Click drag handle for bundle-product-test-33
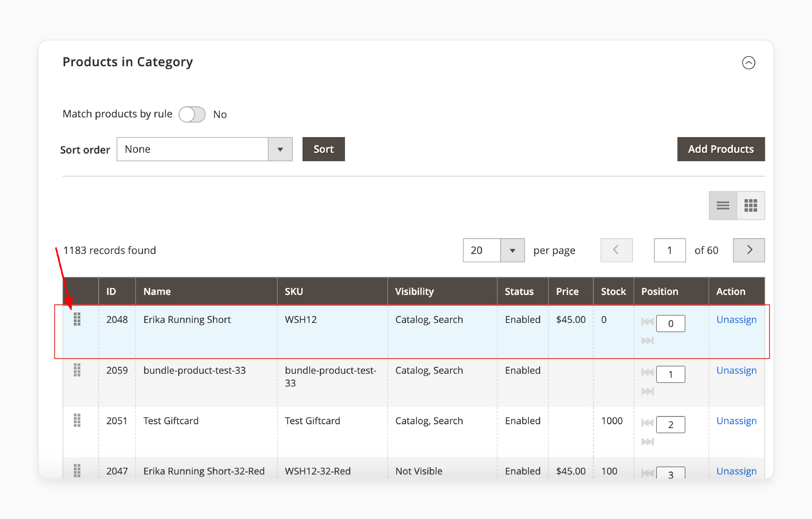812x519 pixels. point(77,370)
